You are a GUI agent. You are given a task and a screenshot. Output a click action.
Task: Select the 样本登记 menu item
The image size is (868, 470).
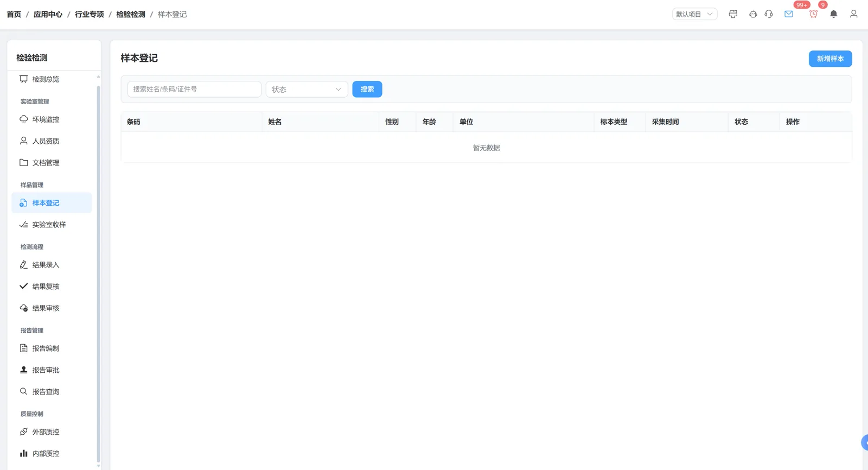click(x=52, y=203)
